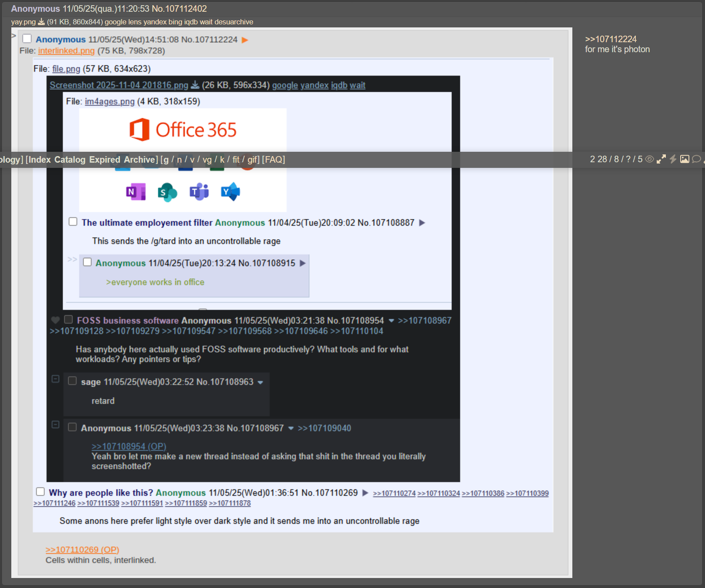Open the arrow menu after No.107108915
This screenshot has height=588, width=705.
[303, 263]
